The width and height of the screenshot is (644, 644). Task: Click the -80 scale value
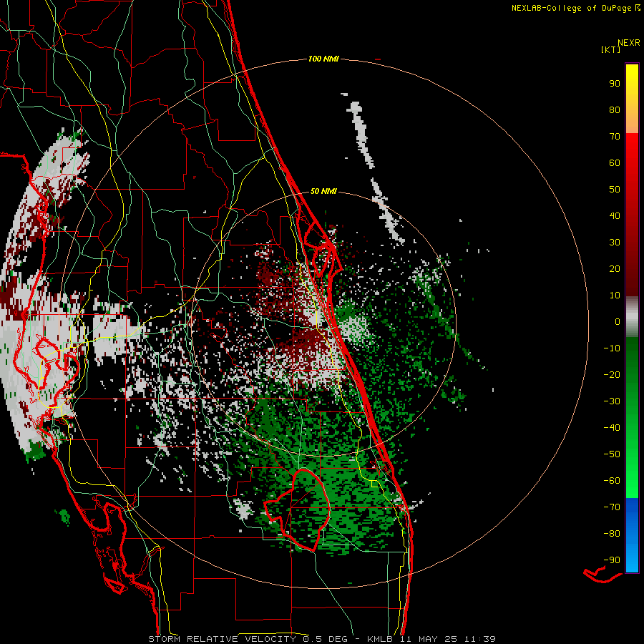(612, 534)
